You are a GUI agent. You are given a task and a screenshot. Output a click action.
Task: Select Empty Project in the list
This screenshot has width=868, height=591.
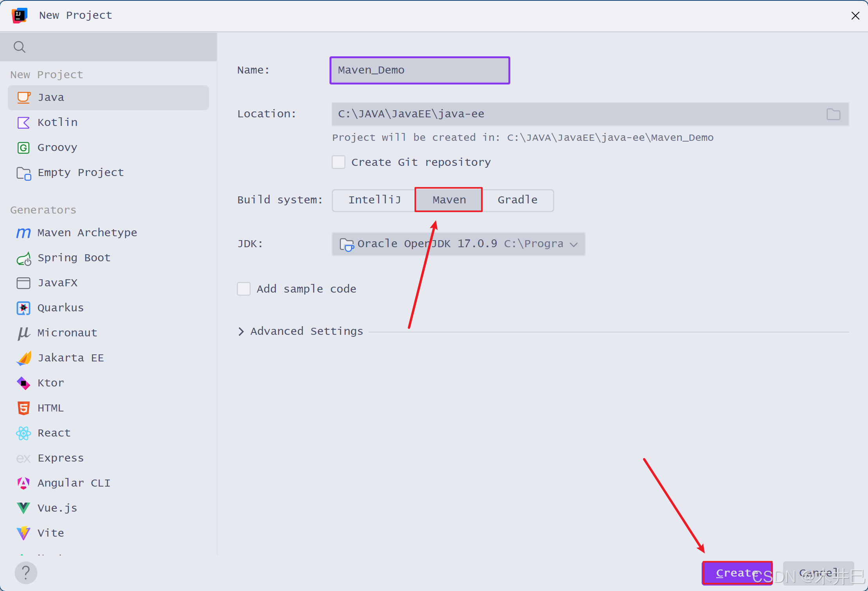click(x=80, y=172)
